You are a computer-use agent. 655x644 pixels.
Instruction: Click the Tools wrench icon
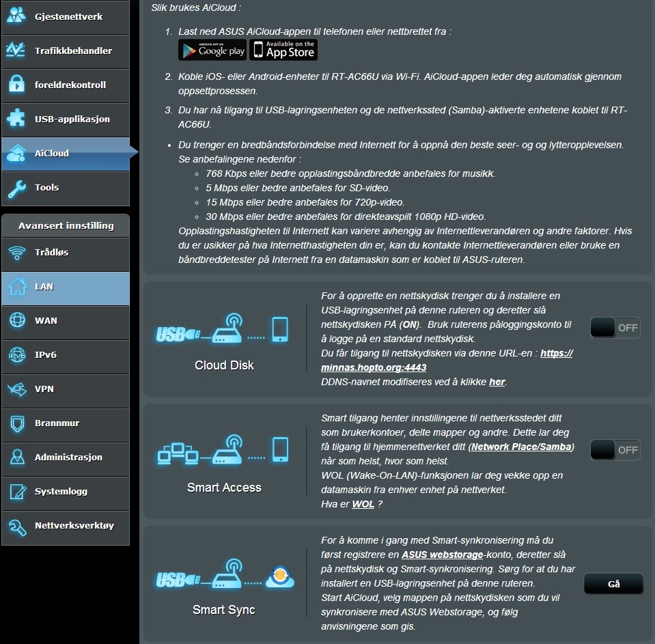(16, 188)
